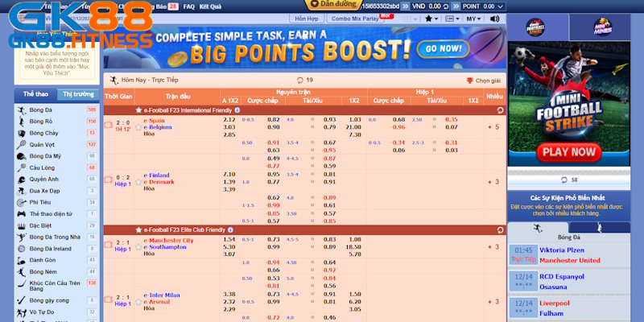Refresh the VND balance
644x322 pixels.
(x=446, y=6)
